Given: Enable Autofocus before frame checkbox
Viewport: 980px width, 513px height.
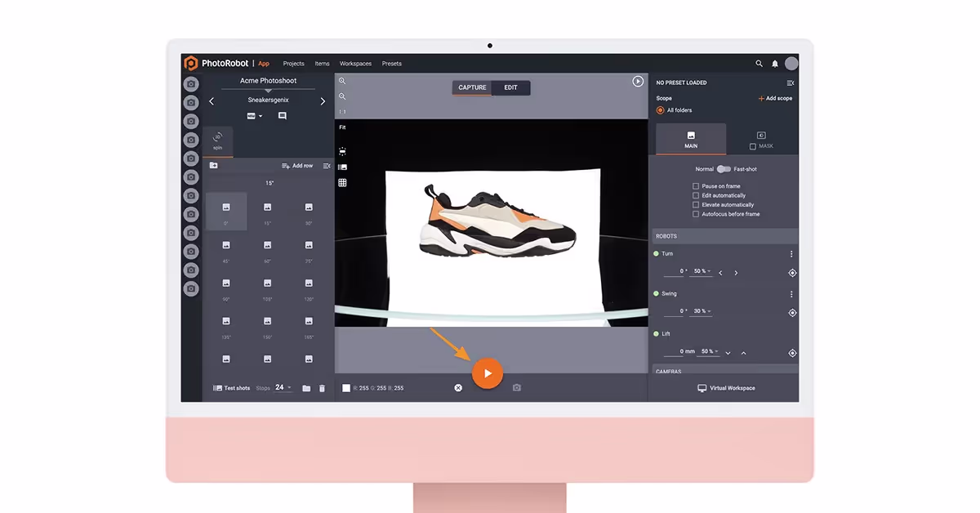Looking at the screenshot, I should (x=696, y=214).
